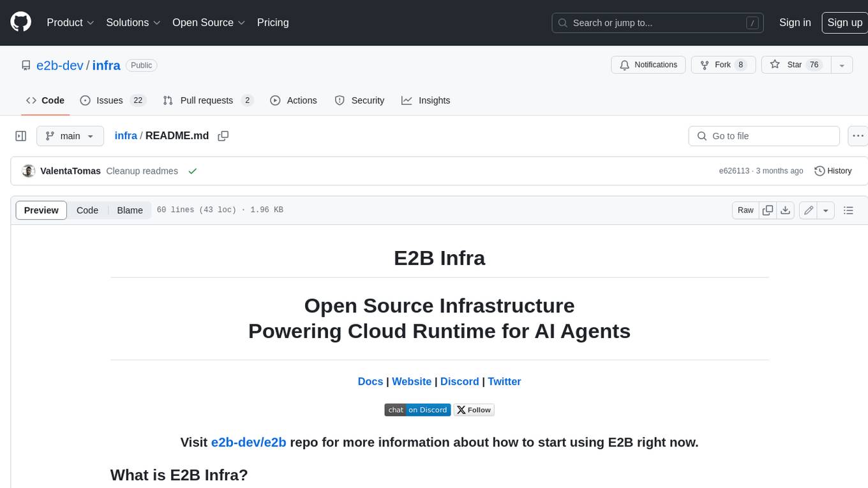Open the star lists dropdown arrow
The image size is (868, 488).
tap(842, 65)
